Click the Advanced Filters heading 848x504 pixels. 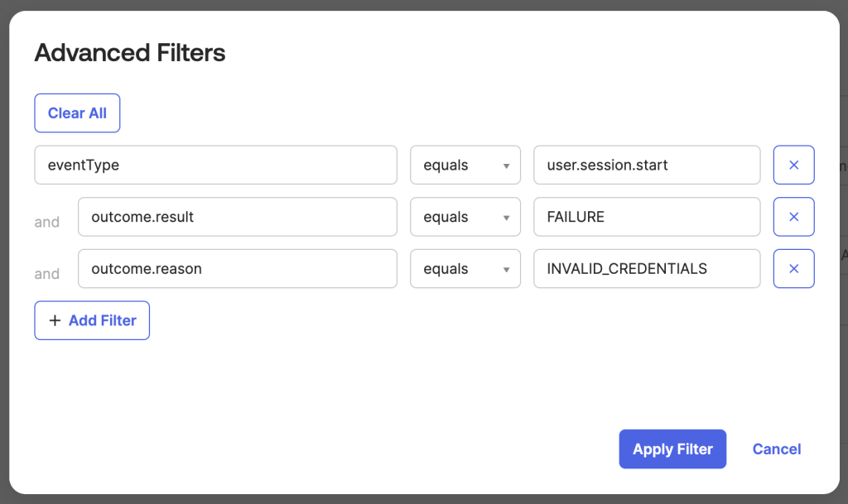[130, 53]
